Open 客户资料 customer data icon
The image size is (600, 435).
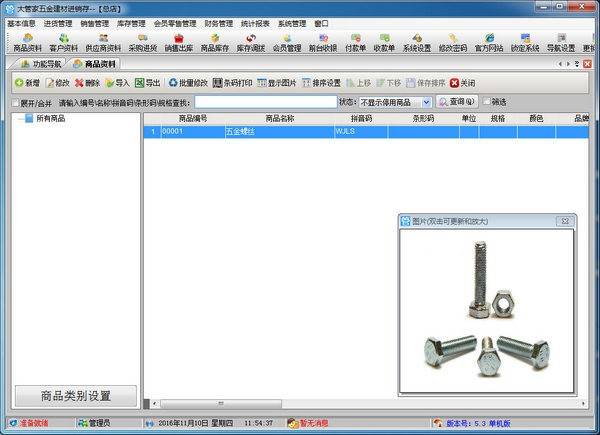pos(64,42)
